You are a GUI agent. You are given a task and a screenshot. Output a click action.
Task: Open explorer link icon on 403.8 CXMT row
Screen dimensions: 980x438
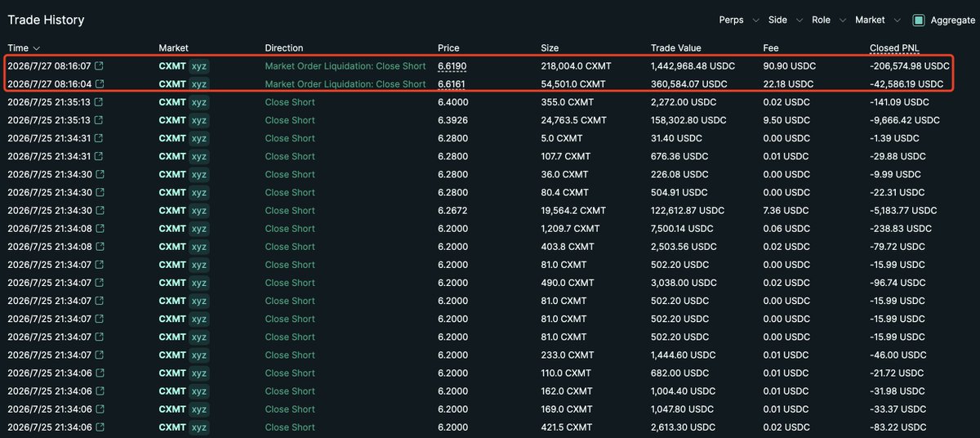99,247
